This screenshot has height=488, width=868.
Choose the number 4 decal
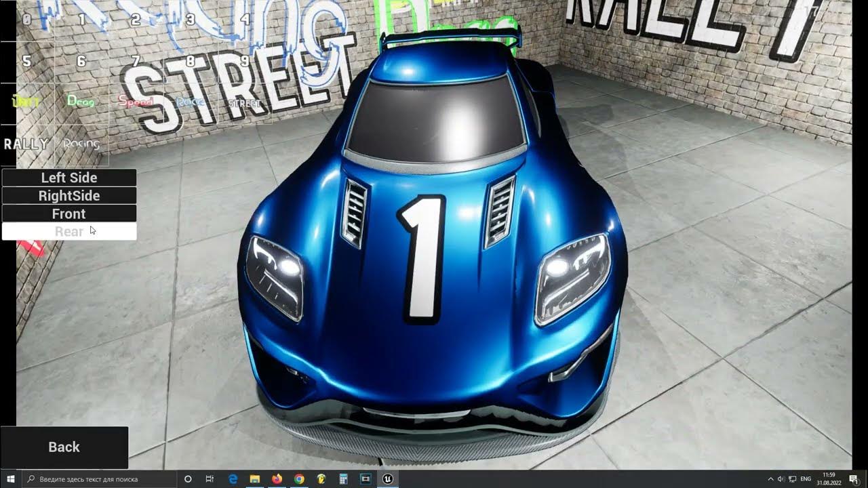point(245,20)
